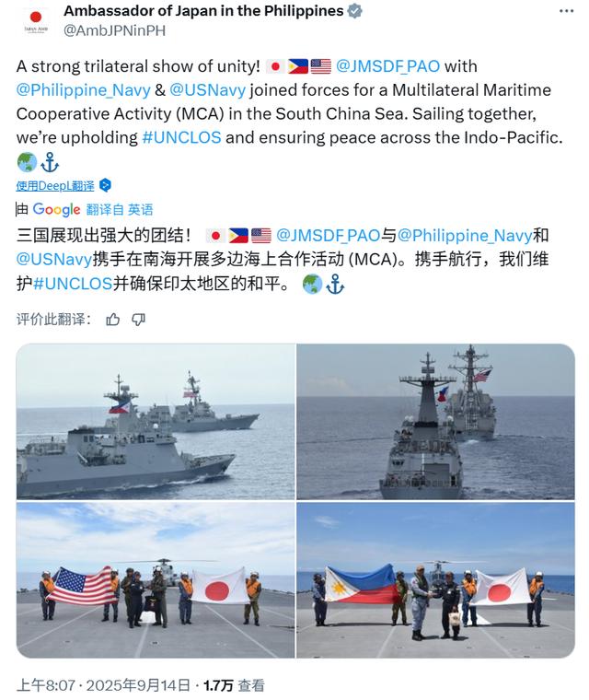The width and height of the screenshot is (589, 700).
Task: Open photo of ships viewed from astern
Action: point(435,421)
